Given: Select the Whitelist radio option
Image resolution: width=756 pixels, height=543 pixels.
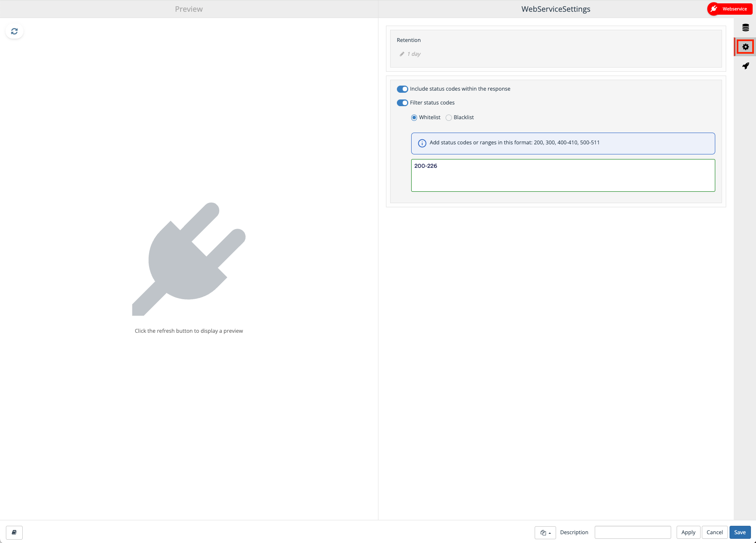Looking at the screenshot, I should [x=414, y=117].
